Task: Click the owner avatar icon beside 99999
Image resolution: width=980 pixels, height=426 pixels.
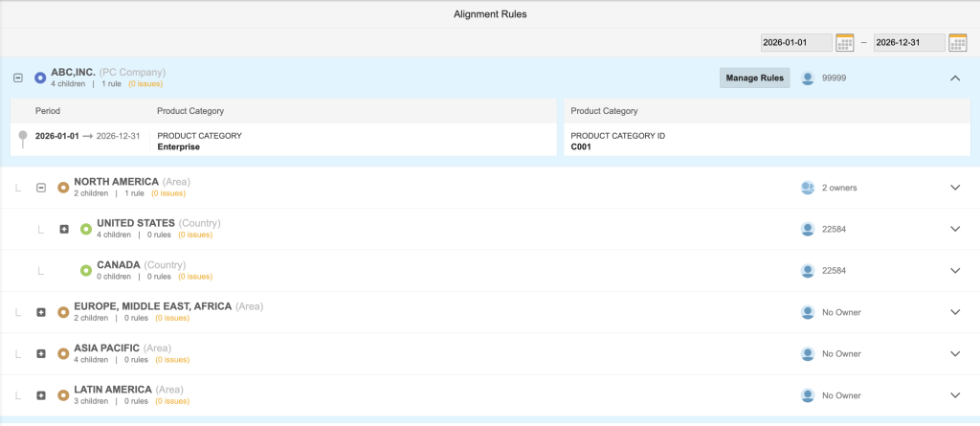Action: click(x=808, y=78)
